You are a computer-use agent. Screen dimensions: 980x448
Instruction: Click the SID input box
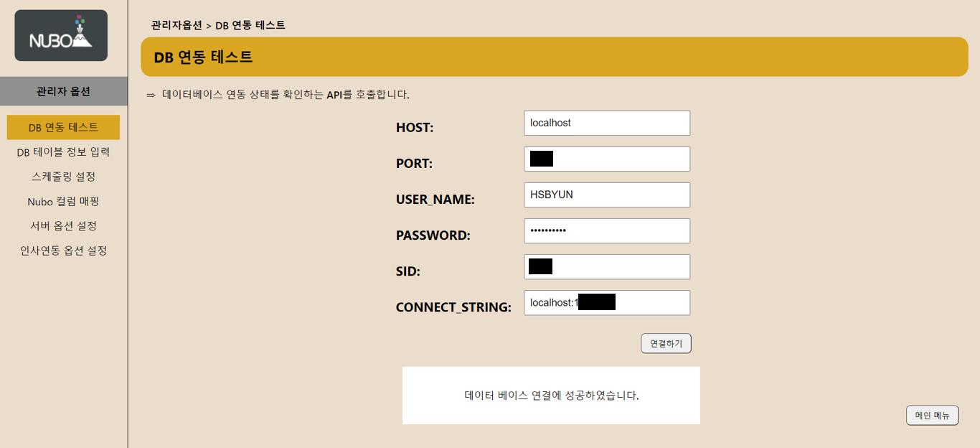607,266
